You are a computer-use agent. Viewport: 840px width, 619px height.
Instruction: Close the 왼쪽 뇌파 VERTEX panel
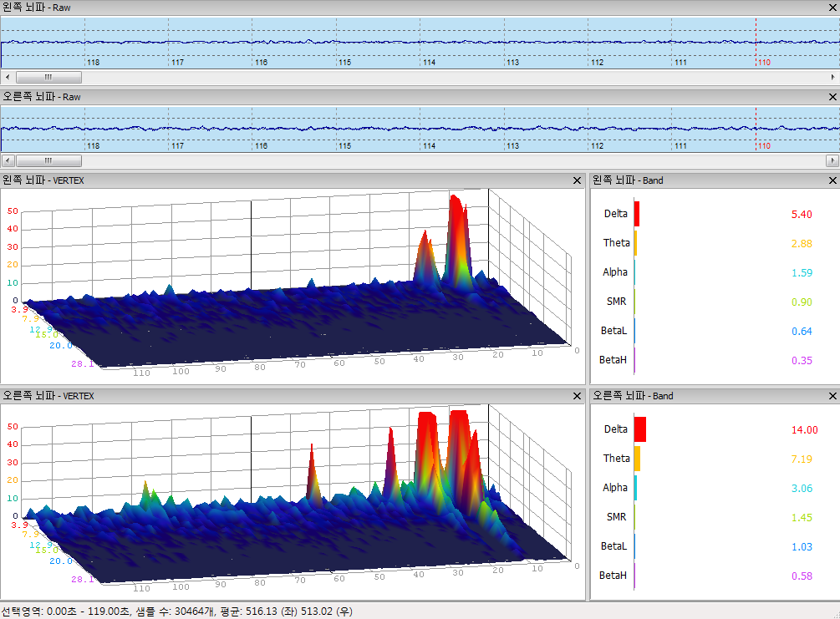pos(577,180)
